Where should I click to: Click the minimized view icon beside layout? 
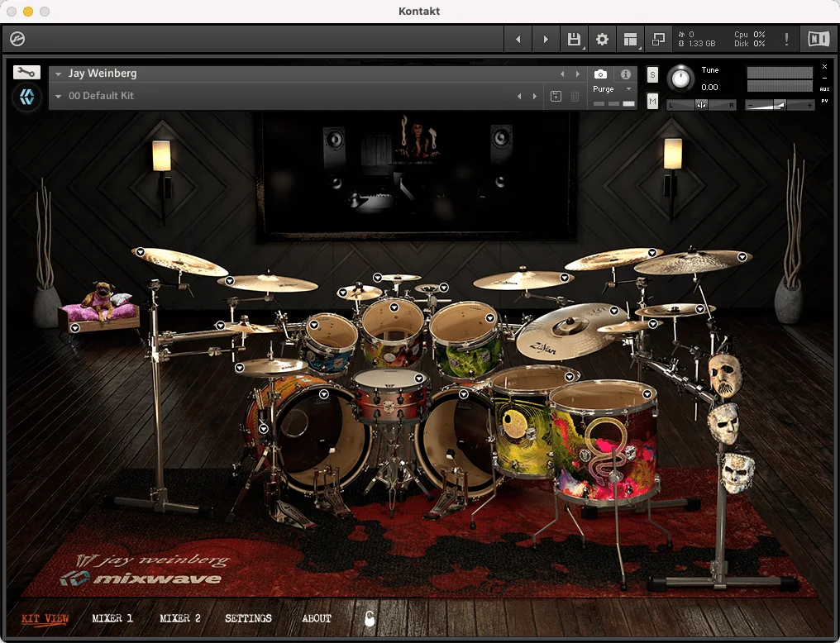coord(658,39)
